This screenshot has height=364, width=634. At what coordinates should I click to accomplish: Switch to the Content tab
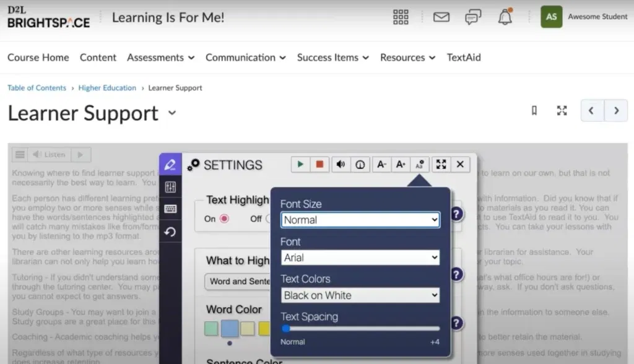point(98,58)
